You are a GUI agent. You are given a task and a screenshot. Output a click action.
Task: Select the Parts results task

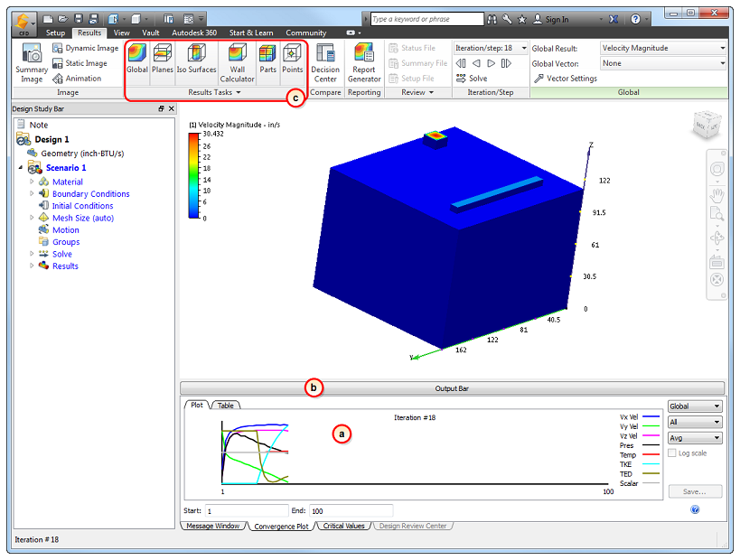pos(267,59)
